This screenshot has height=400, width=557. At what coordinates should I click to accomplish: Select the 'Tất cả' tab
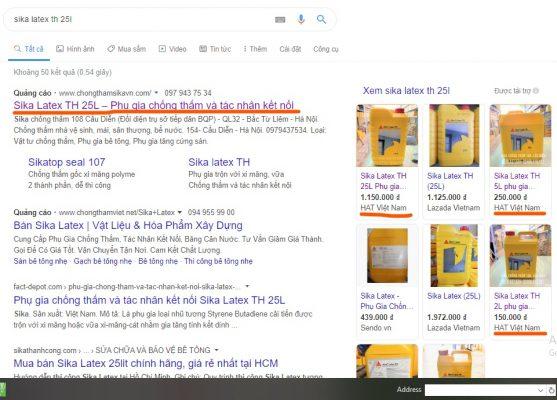pos(29,49)
